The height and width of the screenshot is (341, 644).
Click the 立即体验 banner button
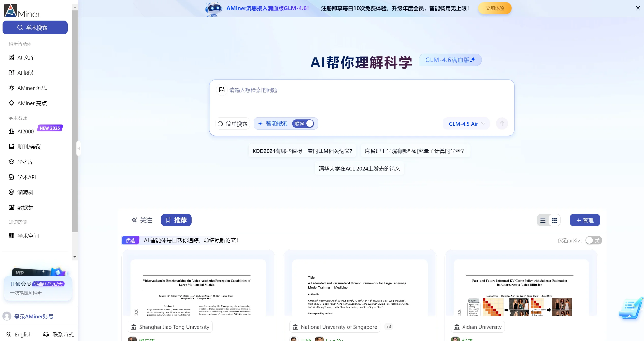click(x=494, y=8)
